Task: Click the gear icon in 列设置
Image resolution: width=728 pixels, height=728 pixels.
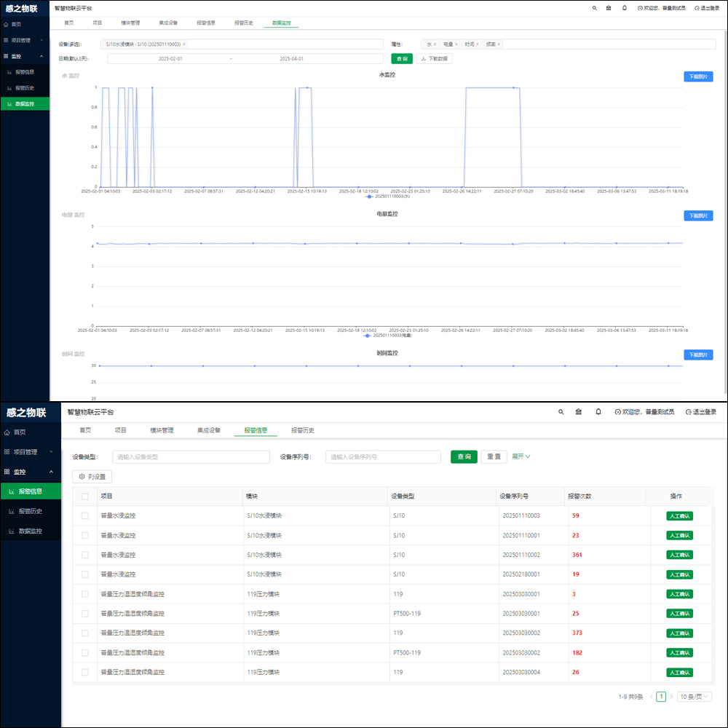Action: 82,477
